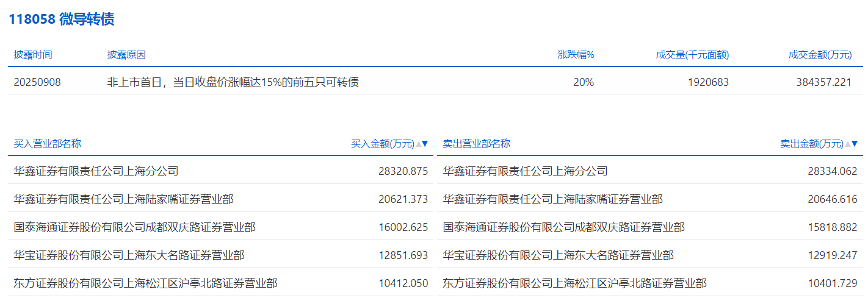Screen dimensions: 868x298
Task: Click descending sort arrow for 卖出金额
Action: pyautogui.click(x=855, y=144)
